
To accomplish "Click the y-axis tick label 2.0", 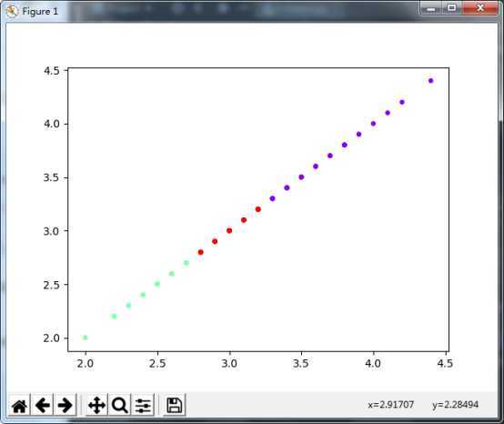I will 52,338.
